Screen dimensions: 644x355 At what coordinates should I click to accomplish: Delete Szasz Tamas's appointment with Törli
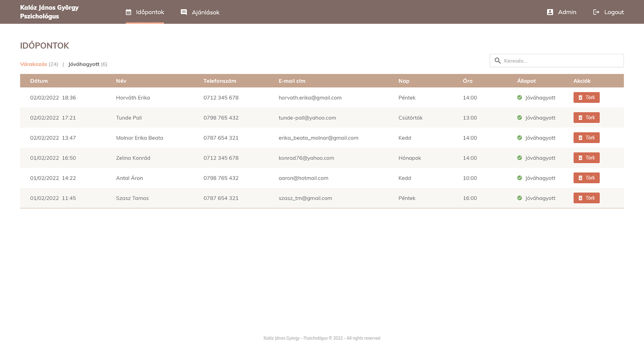coord(586,198)
